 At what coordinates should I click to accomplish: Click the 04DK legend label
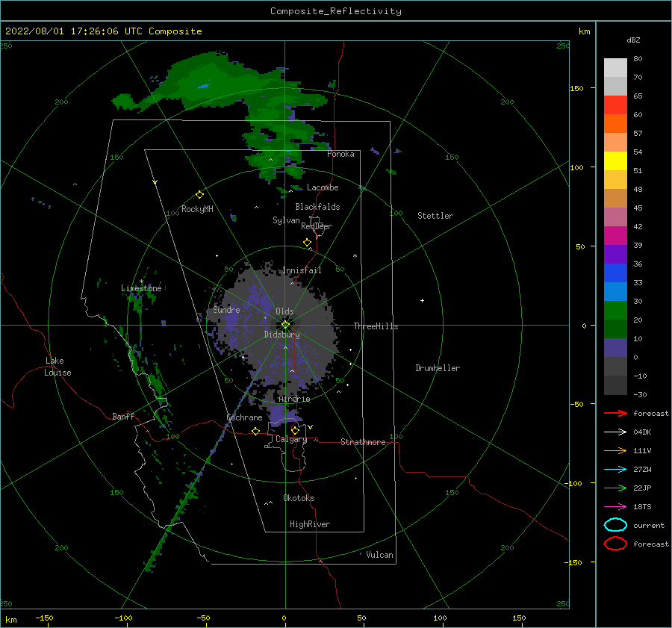(642, 432)
